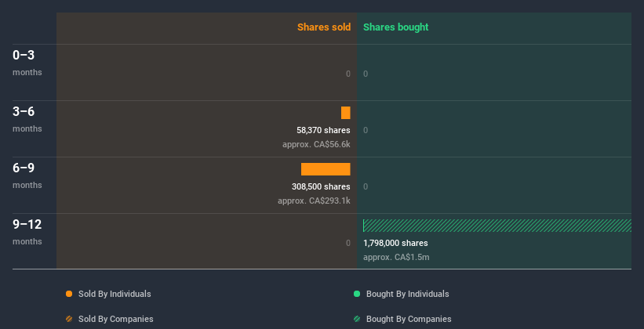Click the 1,798,000 shares label

(395, 243)
